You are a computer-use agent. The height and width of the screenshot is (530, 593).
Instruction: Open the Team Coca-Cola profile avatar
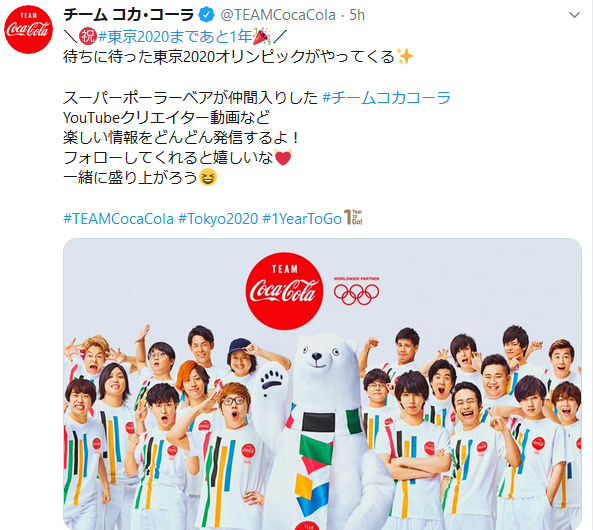tap(28, 30)
